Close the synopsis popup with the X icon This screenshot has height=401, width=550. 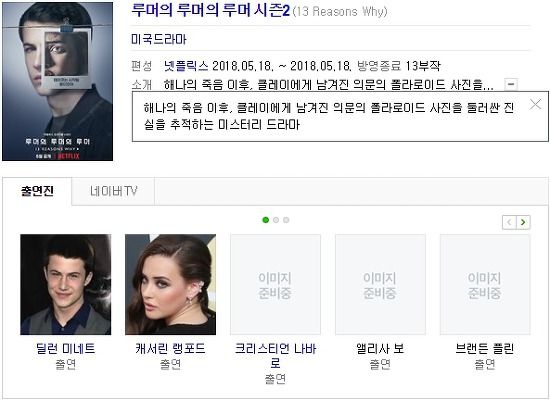[x=535, y=104]
